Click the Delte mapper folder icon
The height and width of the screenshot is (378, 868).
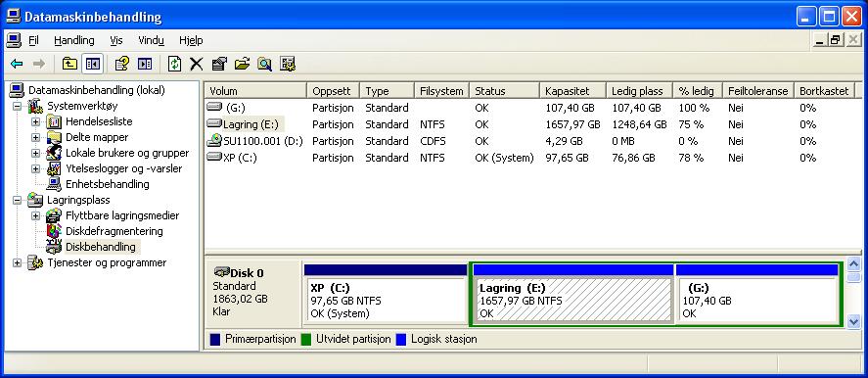coord(54,137)
